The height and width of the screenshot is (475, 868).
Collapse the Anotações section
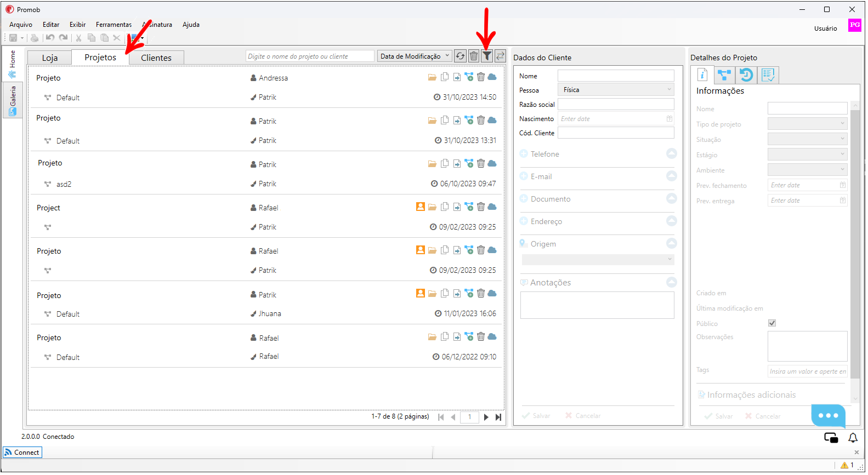click(x=671, y=282)
